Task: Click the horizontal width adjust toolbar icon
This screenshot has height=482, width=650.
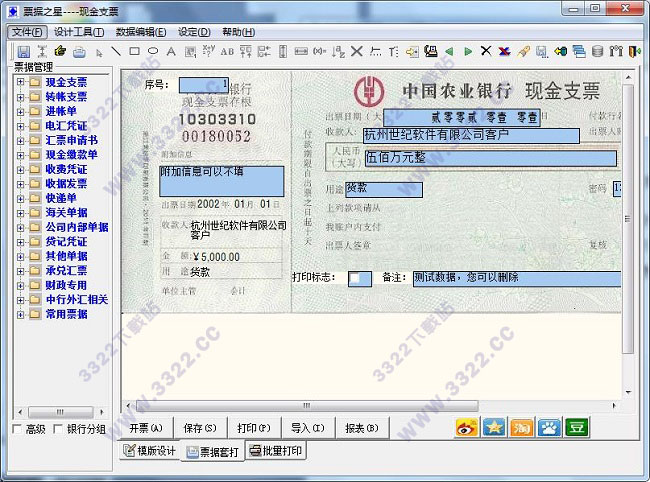Action: pyautogui.click(x=301, y=51)
